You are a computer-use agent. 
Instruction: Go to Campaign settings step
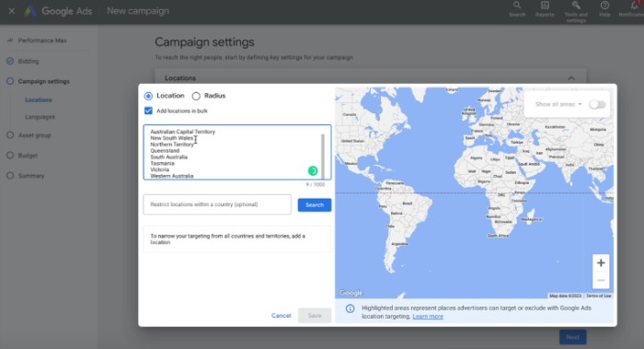(43, 81)
